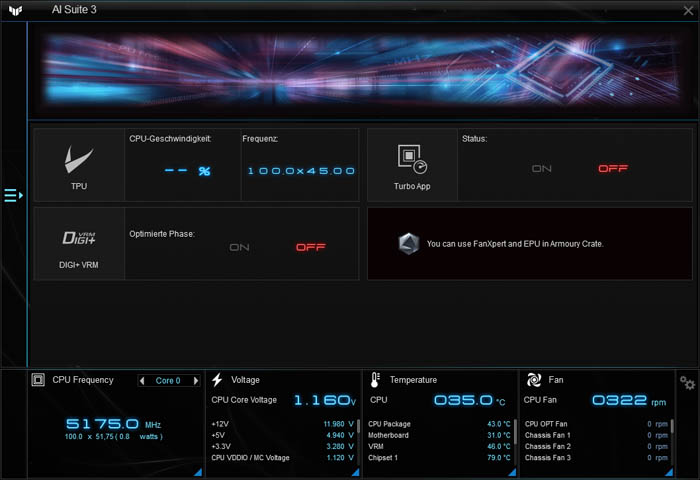This screenshot has height=480, width=700.
Task: Turn Turbo App status ON
Action: (x=542, y=169)
